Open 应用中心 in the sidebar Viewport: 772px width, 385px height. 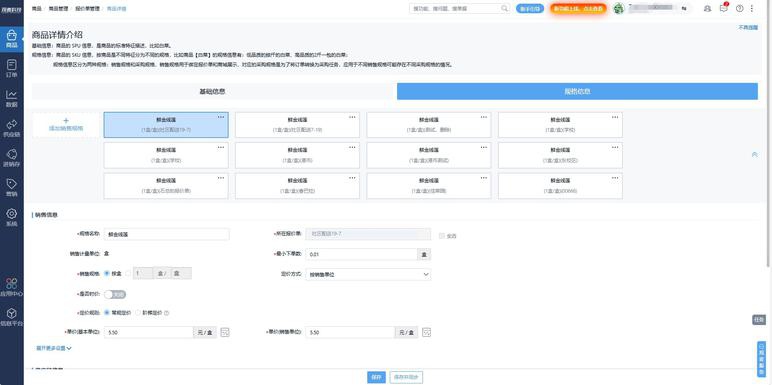12,288
